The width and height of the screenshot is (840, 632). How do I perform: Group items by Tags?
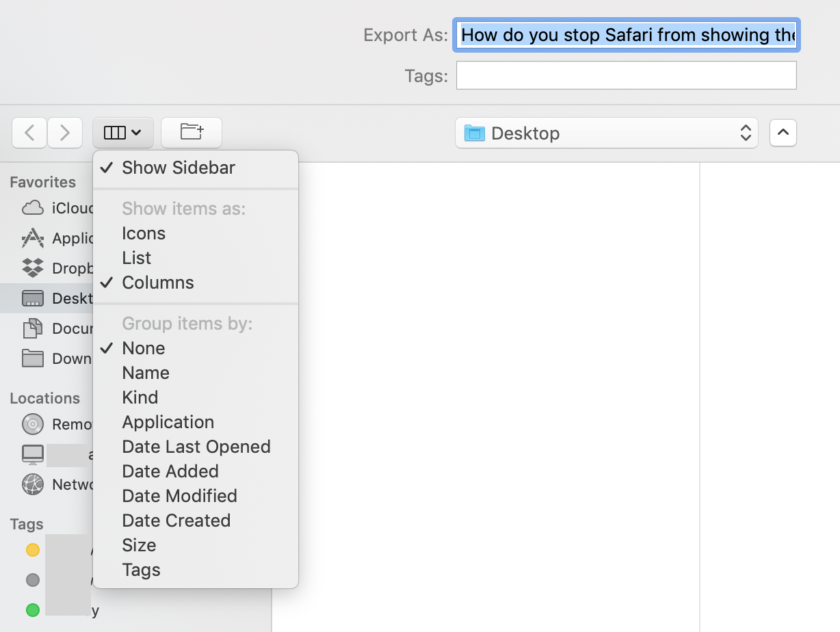coord(196,570)
